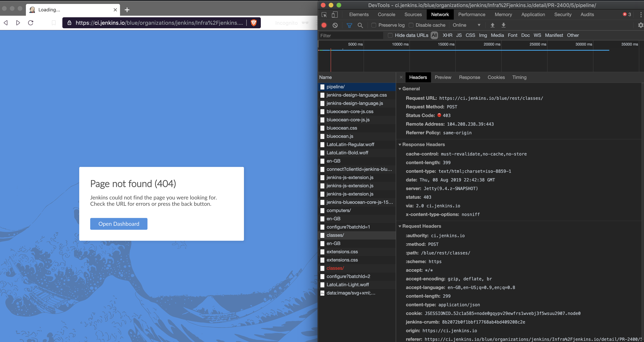Reload the page with the refresh icon
Screen dimensions: 644x342
pos(31,23)
